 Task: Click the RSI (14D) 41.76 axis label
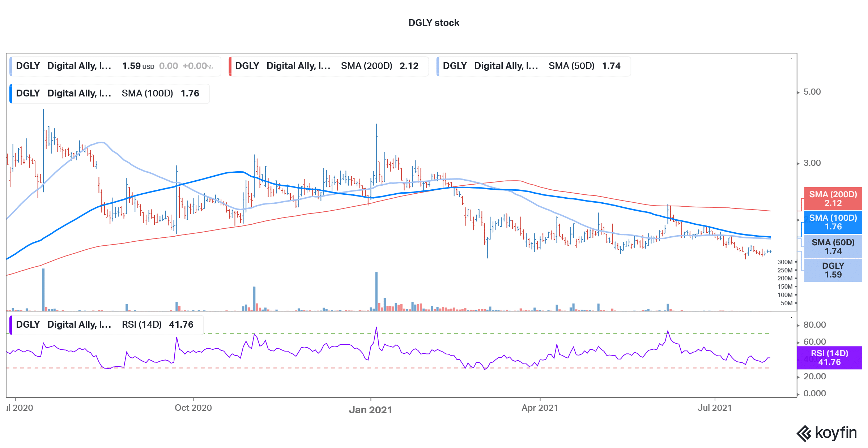pos(829,358)
